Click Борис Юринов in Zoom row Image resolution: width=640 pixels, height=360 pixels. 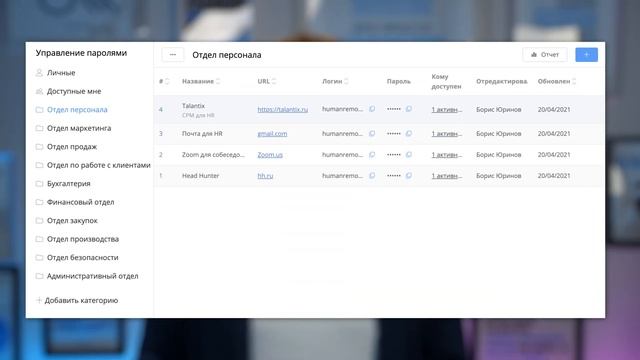498,155
